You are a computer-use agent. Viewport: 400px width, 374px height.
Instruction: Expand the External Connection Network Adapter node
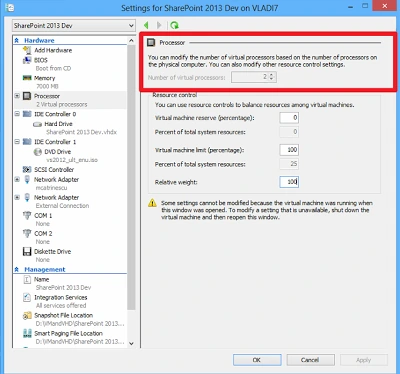[x=17, y=197]
